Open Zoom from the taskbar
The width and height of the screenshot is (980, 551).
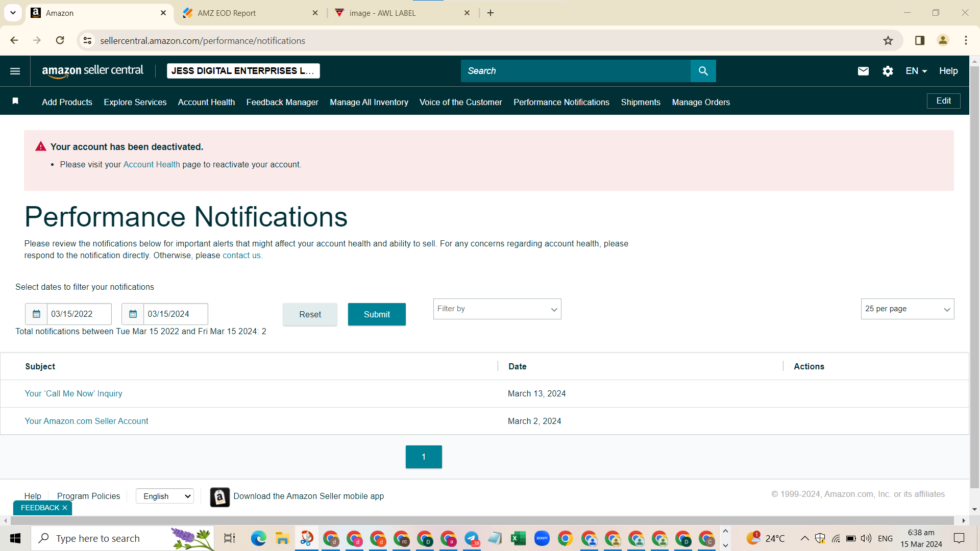coord(542,538)
